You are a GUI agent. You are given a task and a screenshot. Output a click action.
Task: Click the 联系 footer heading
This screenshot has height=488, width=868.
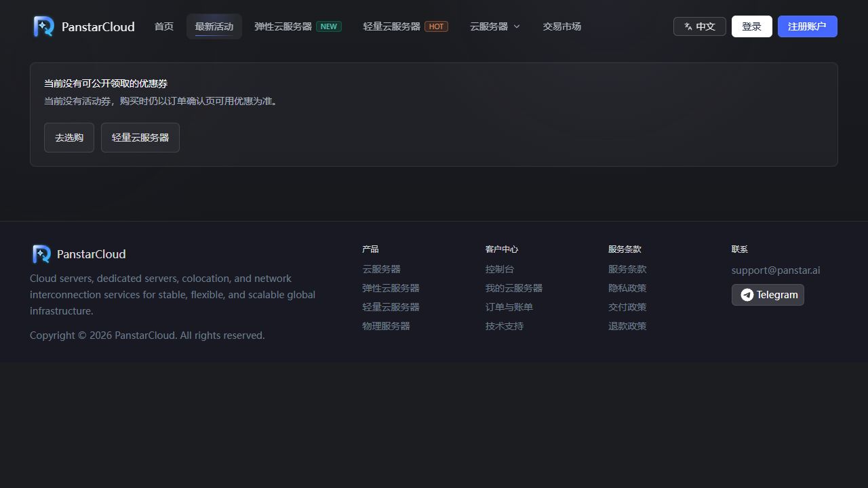click(x=740, y=249)
